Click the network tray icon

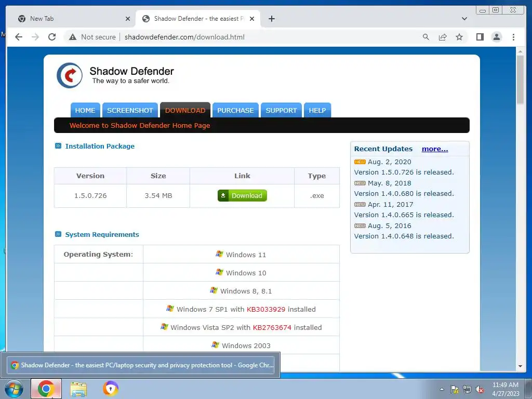[467, 389]
